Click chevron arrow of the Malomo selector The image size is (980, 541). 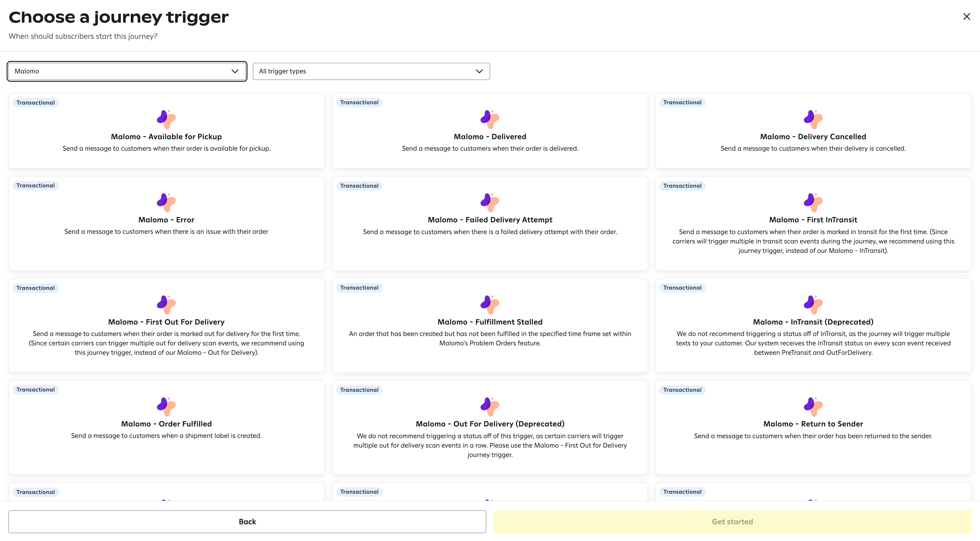click(x=235, y=71)
